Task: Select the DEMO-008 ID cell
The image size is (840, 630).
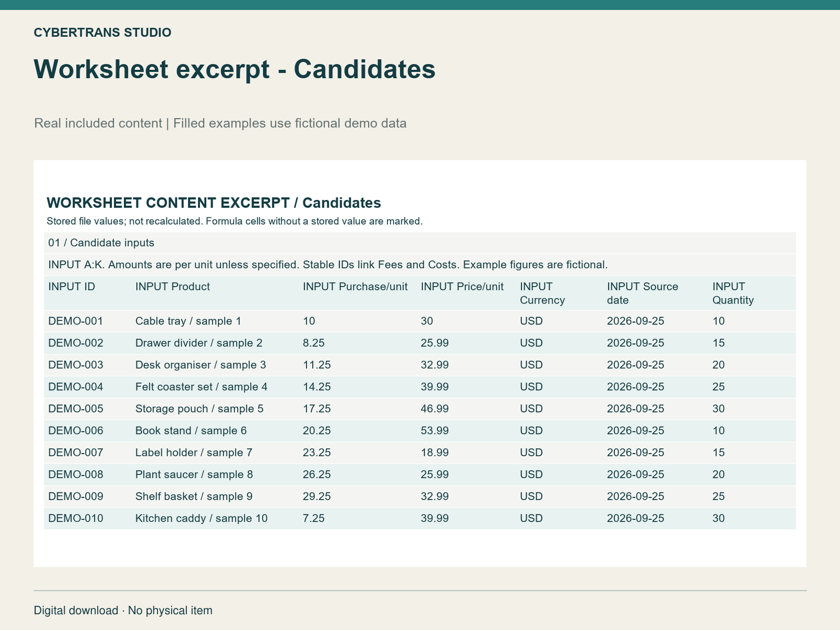Action: coord(76,475)
